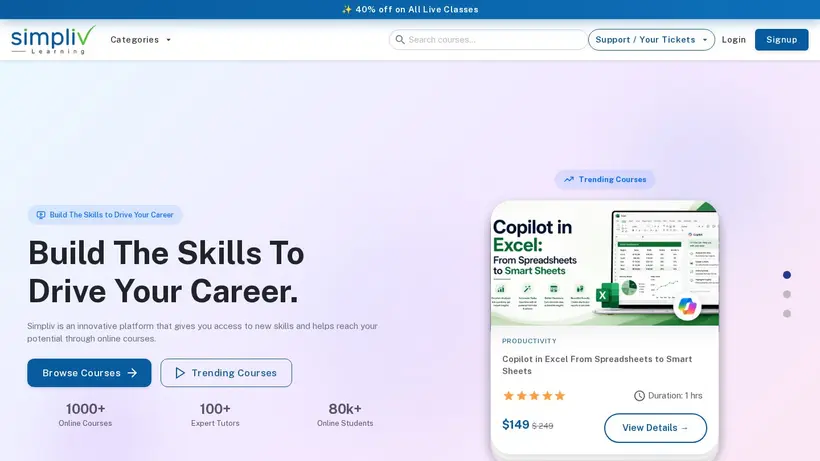
Task: Click the clock icon beside Duration
Action: coord(639,396)
